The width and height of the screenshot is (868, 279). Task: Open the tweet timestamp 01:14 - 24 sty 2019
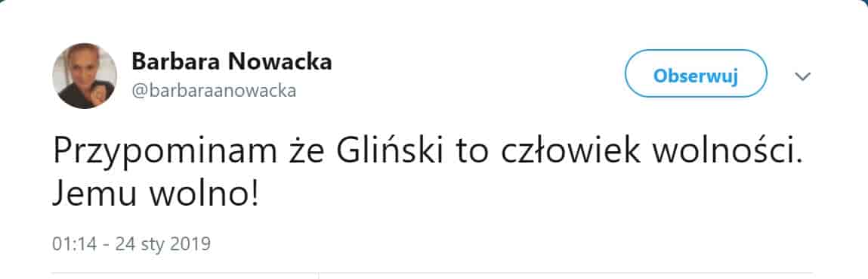tap(131, 244)
